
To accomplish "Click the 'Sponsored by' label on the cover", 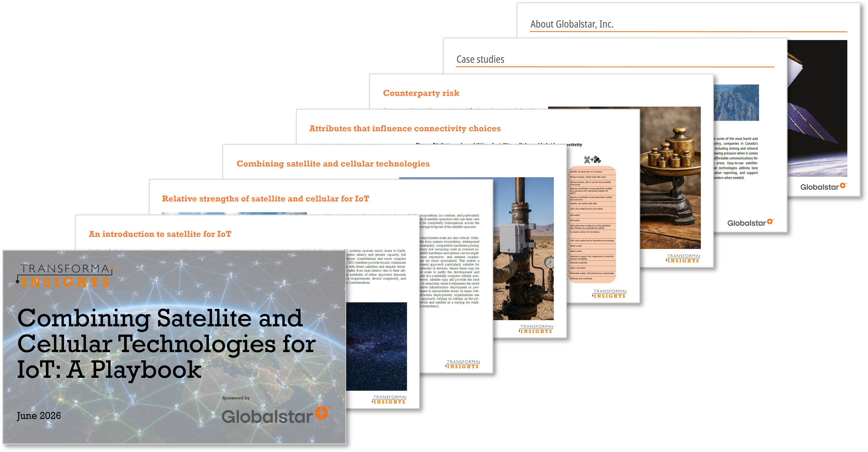I will pos(236,398).
